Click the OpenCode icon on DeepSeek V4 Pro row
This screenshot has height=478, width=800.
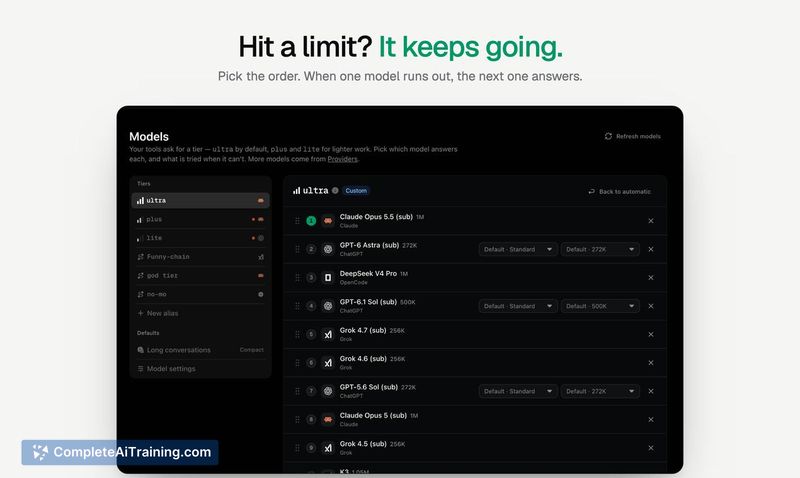tap(328, 278)
